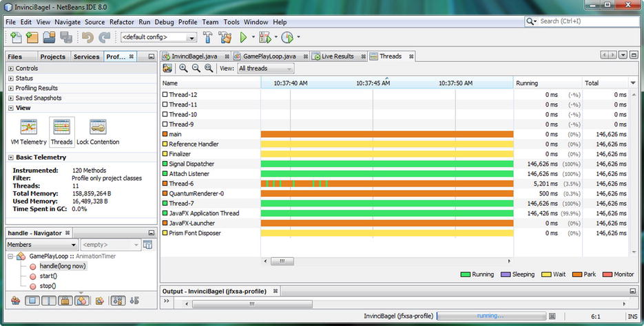Toggle Thread-12 checkbox in threads list
This screenshot has width=644, height=326.
pos(165,95)
